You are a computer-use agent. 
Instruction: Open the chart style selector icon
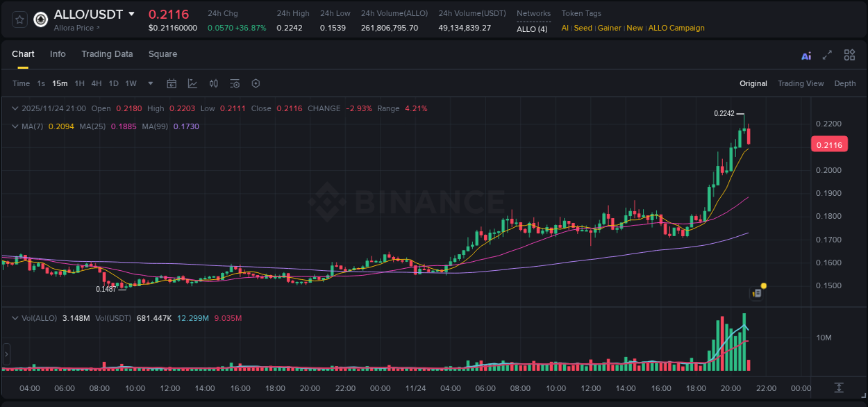[x=192, y=83]
